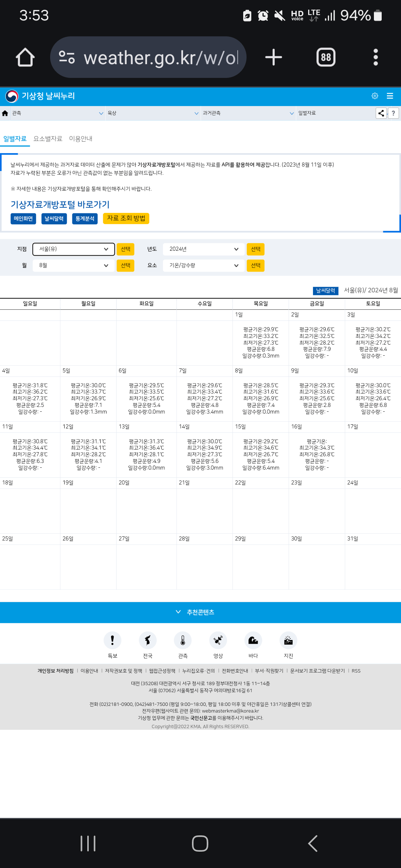
Task: Switch to the 이용안내 tab
Action: tap(81, 139)
